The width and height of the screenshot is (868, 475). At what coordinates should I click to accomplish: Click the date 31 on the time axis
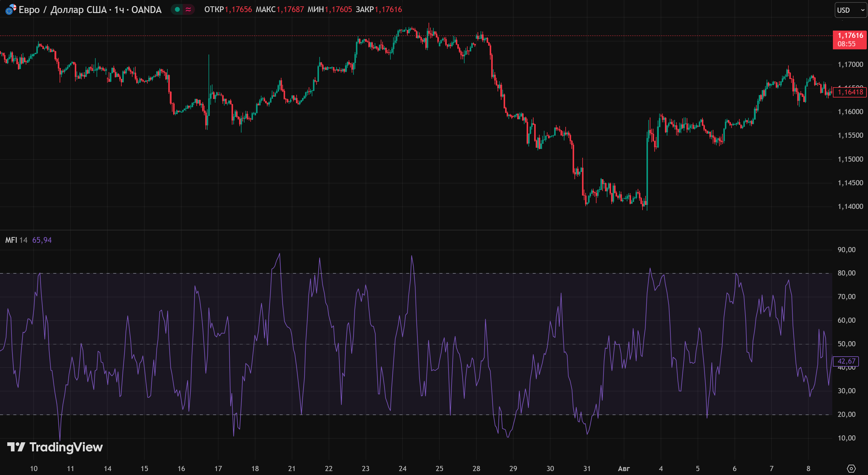pos(587,468)
